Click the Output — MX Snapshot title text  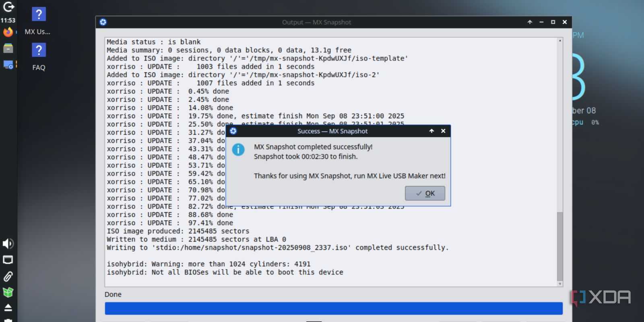[316, 22]
